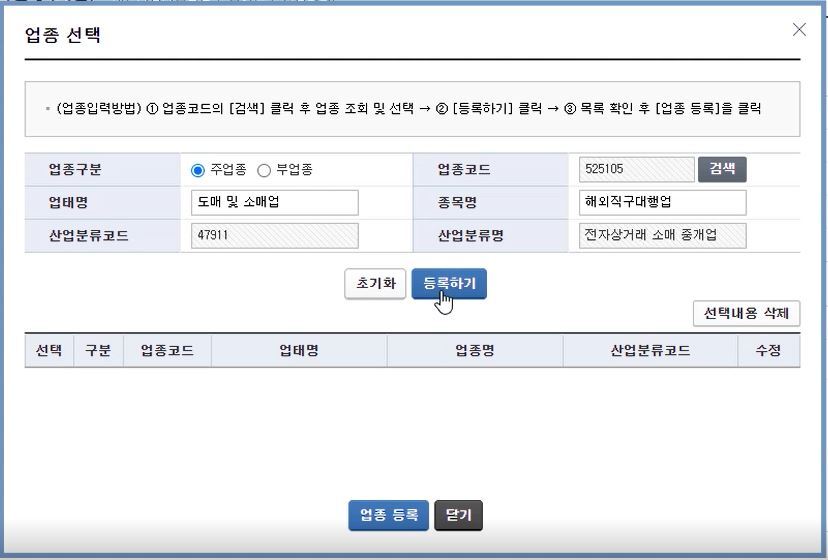Screen dimensions: 828x560
Task: Click the 업종구분 row label
Action: tap(75, 170)
